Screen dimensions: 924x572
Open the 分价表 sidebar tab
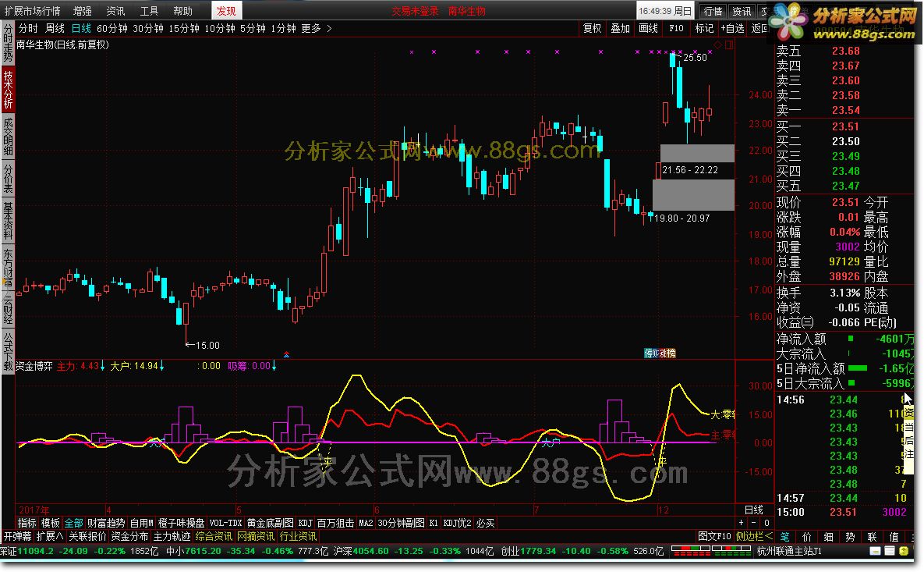(x=8, y=179)
